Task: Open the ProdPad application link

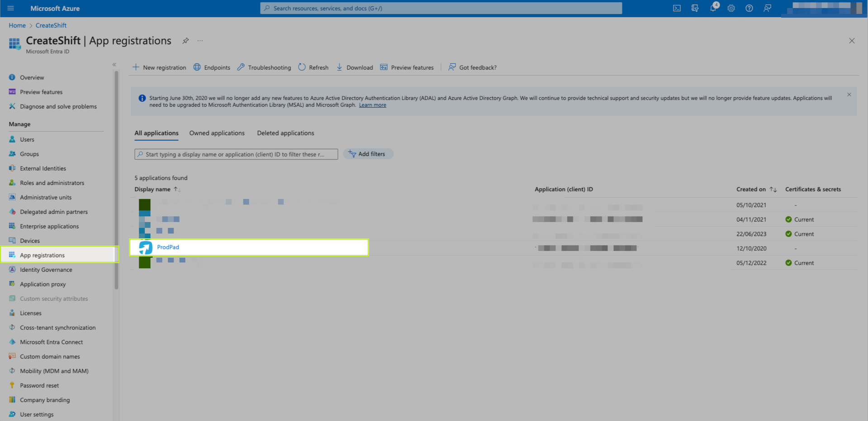Action: [168, 247]
